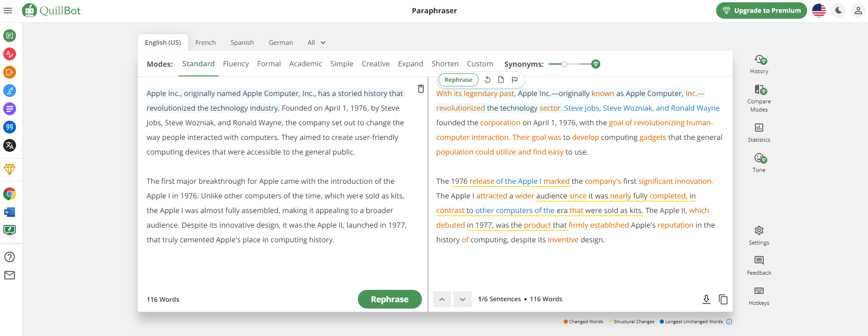Viewport: 868px width, 336px height.
Task: View the Statistics panel
Action: point(759,132)
